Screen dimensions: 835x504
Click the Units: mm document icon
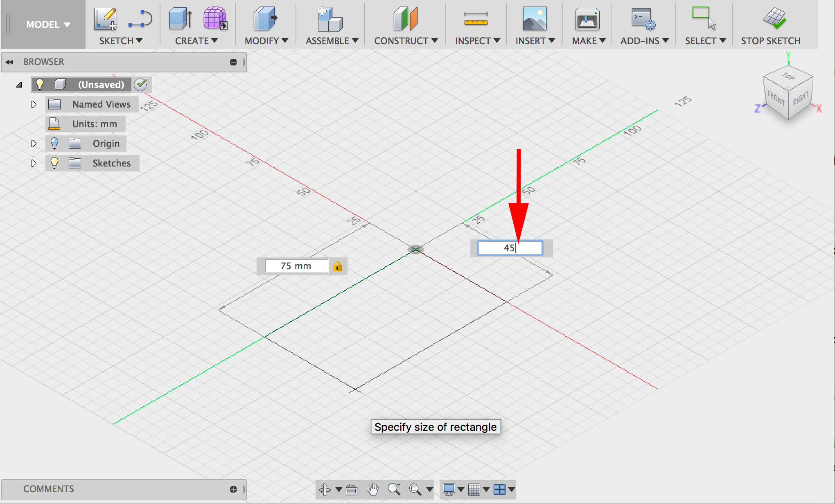point(54,124)
